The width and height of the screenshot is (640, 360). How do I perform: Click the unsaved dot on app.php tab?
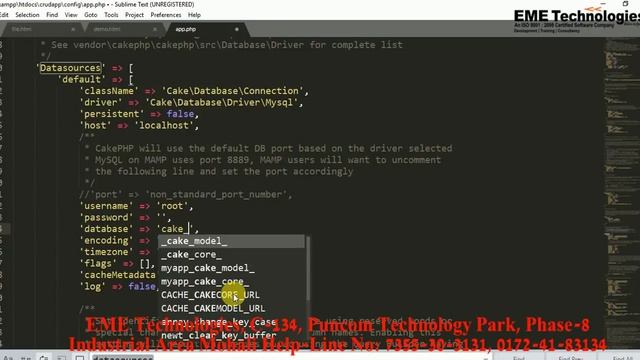237,29
